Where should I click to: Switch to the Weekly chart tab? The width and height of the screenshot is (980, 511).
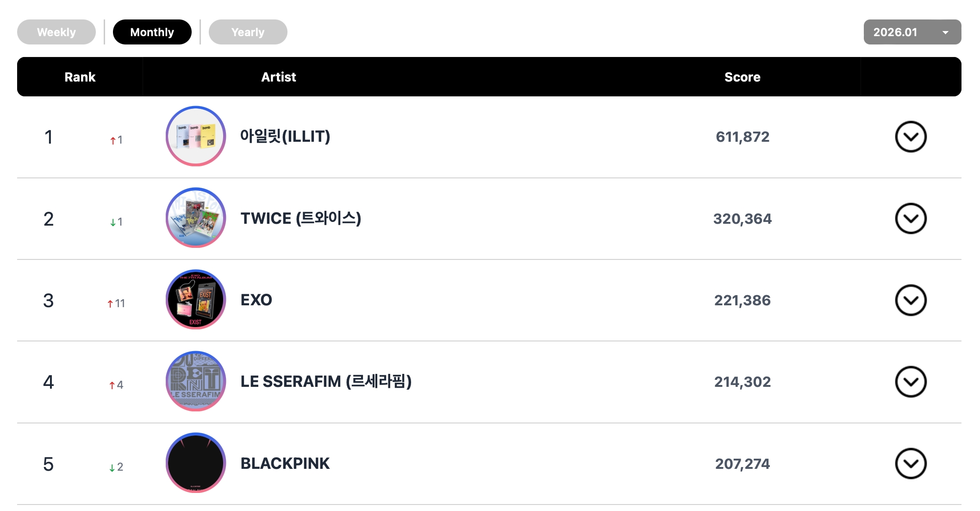[x=56, y=32]
